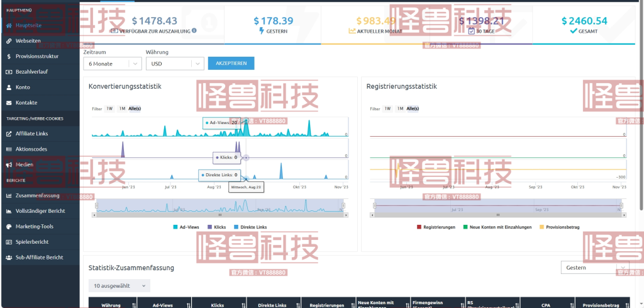Image resolution: width=644 pixels, height=308 pixels.
Task: Click the sort arrows in the CPA column
Action: point(572,305)
